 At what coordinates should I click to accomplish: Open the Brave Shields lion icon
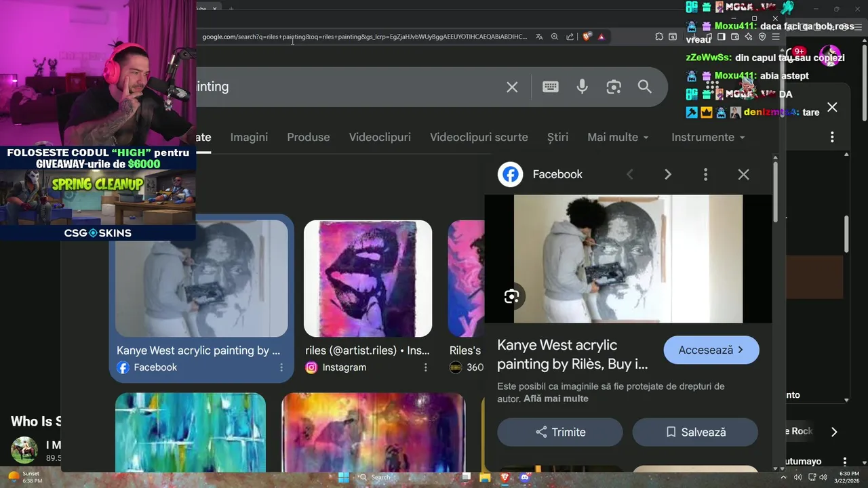click(x=587, y=37)
